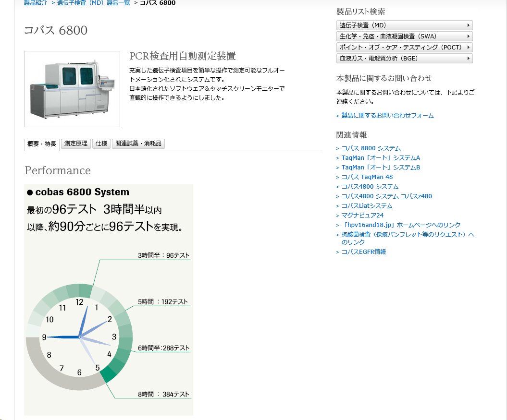Click the 本製品に関するお問い合わせ heading
The image size is (507, 420).
[384, 78]
